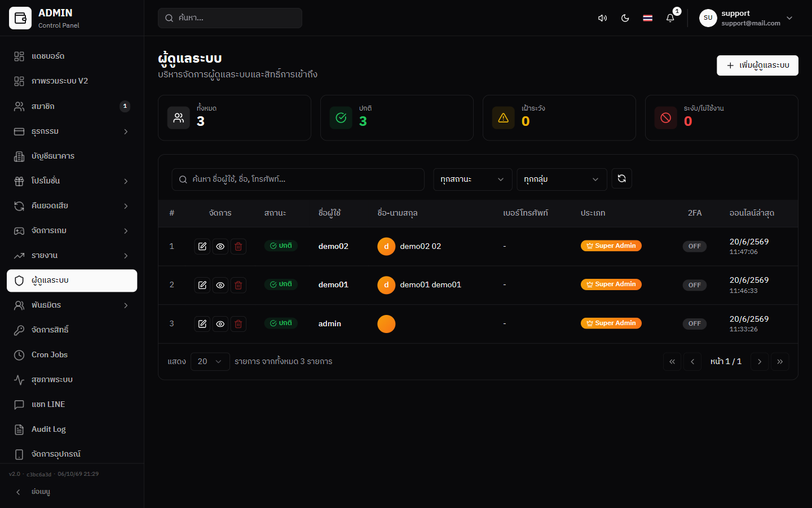The image size is (812, 508).
Task: Click the ADMIN wallet logo icon
Action: (20, 18)
